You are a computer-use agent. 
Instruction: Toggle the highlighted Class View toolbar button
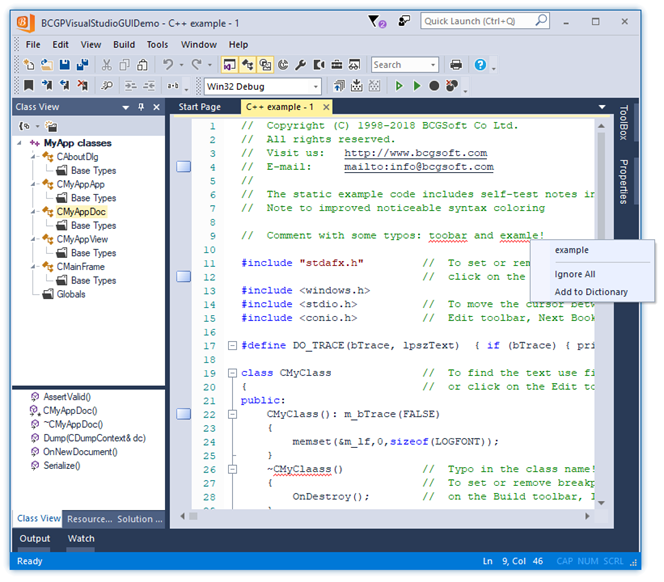[247, 65]
